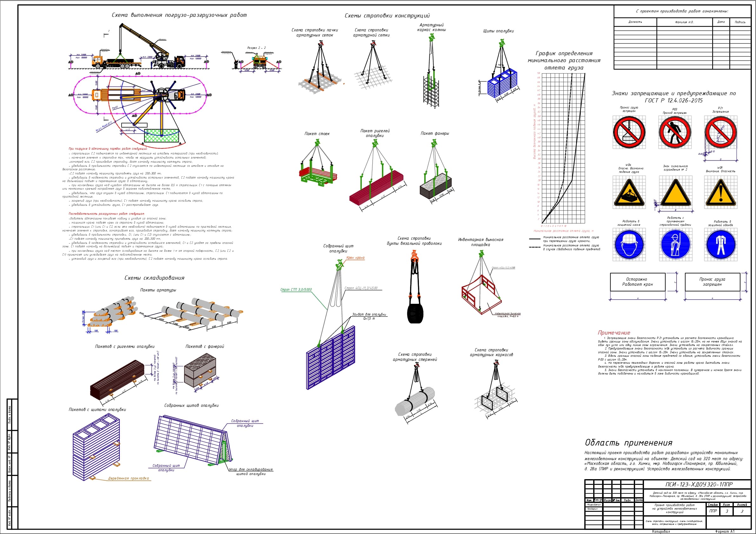756x534 pixels.
Task: Click the P21 'Запрещение' sign with dimensions
Action: pyautogui.click(x=720, y=132)
